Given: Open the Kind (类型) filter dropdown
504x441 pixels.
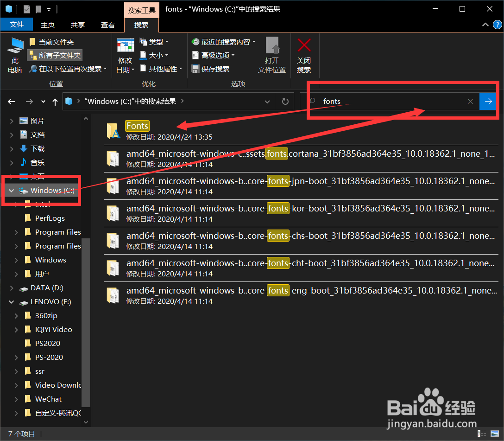Looking at the screenshot, I should click(154, 42).
